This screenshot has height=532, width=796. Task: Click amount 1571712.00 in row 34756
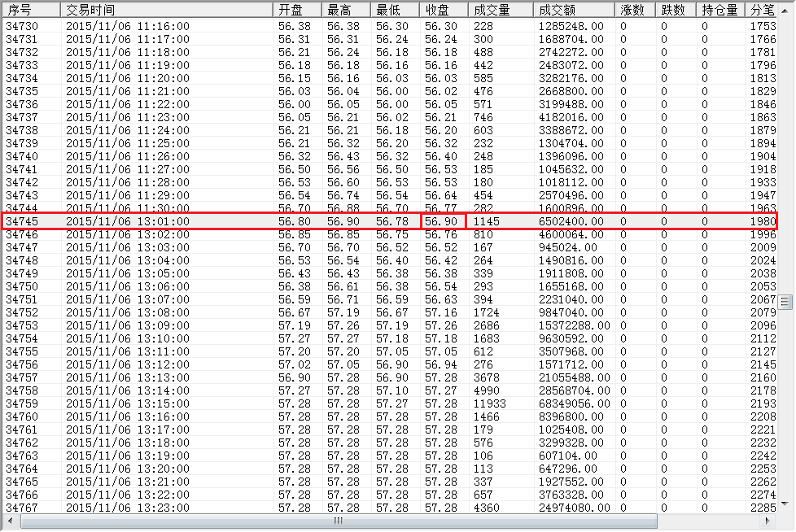[x=571, y=364]
